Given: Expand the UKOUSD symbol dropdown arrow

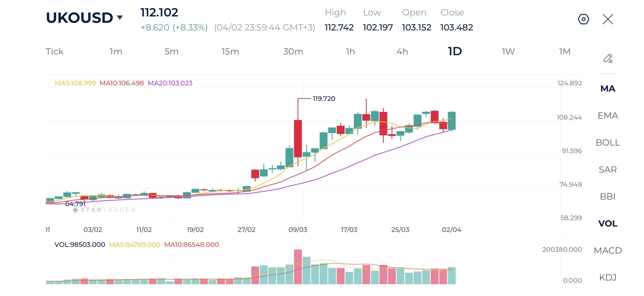Looking at the screenshot, I should point(120,17).
